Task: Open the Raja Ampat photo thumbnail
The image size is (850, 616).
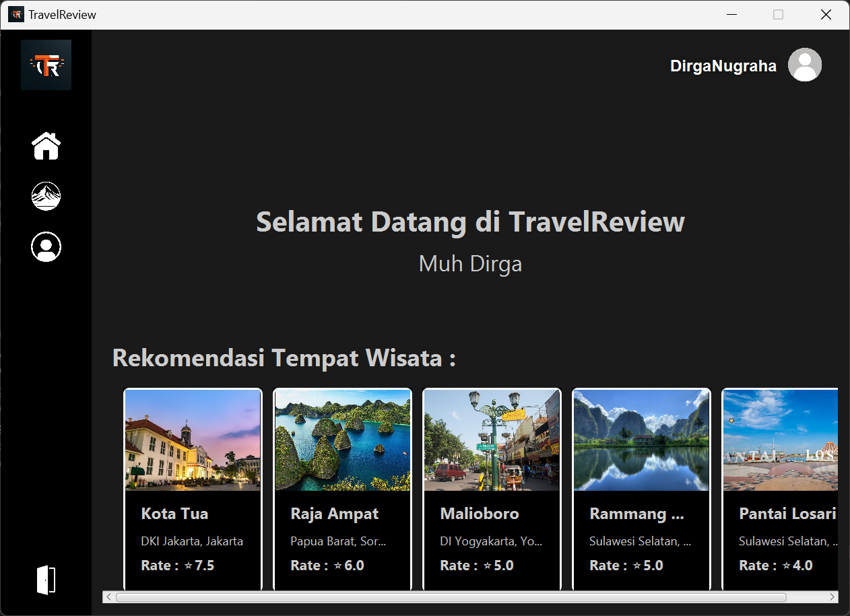Action: [x=342, y=440]
